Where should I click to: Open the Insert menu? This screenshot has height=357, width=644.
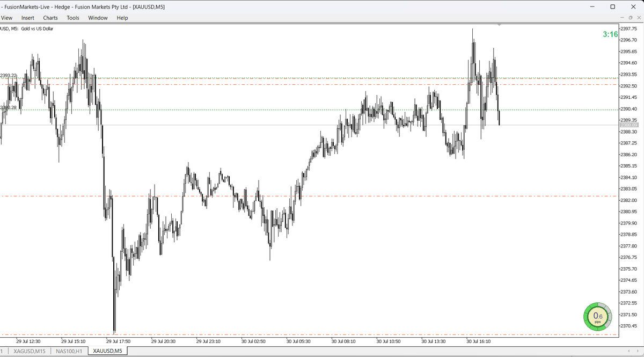[x=28, y=18]
